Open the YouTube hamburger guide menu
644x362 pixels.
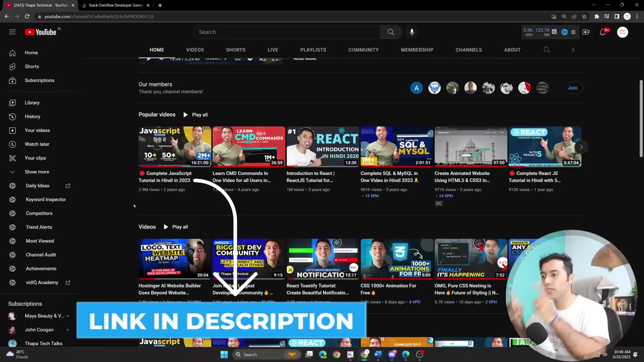12,32
